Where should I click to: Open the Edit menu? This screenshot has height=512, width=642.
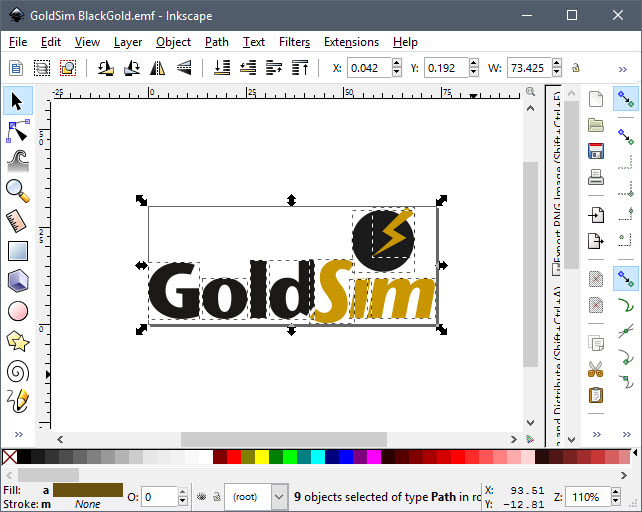coord(50,42)
